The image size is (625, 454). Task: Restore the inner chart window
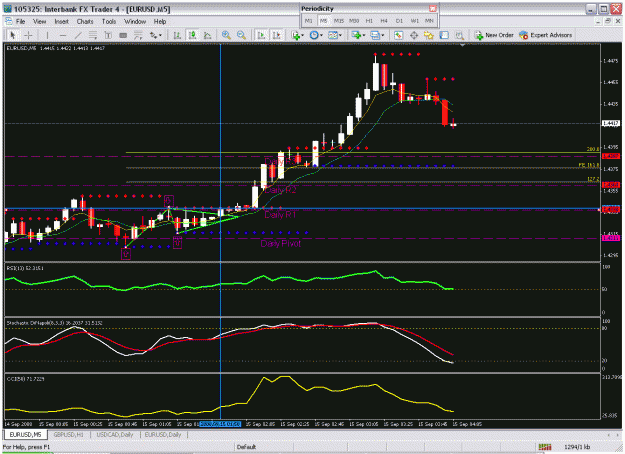607,22
